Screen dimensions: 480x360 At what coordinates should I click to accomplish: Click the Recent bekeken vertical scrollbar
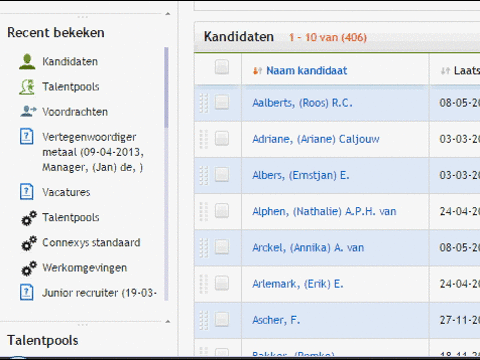[x=166, y=87]
